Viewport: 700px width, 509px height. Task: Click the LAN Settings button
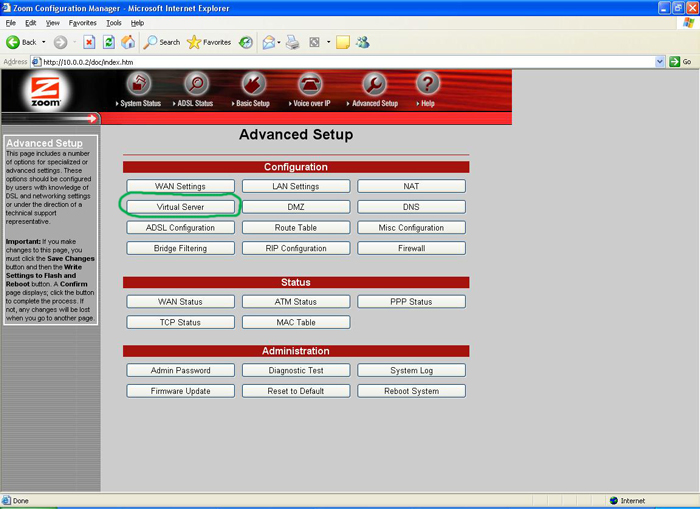click(296, 186)
